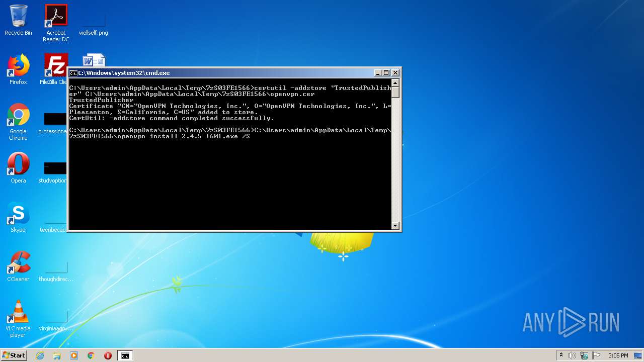Image resolution: width=644 pixels, height=362 pixels.
Task: Open Windows Explorer folder in taskbar
Action: [57, 355]
